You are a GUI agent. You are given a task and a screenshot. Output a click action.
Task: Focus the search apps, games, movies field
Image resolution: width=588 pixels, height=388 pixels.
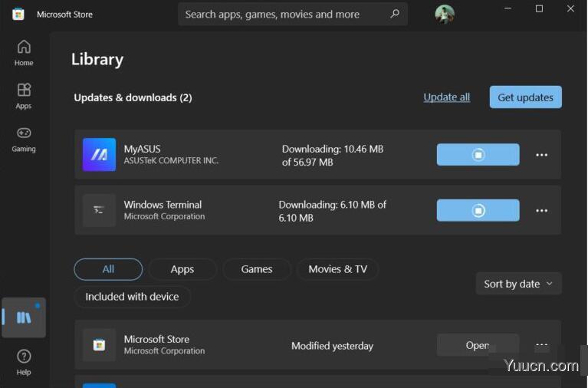pos(293,15)
